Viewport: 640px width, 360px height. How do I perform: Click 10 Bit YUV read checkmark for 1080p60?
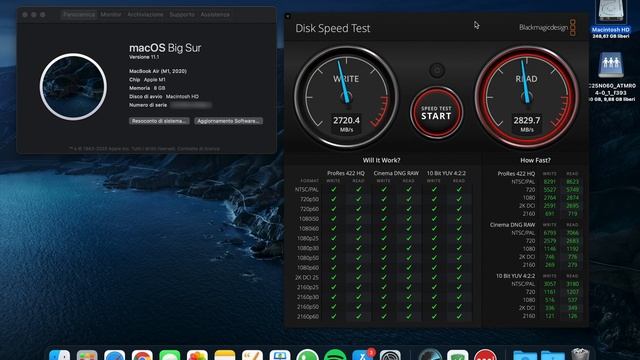tap(459, 267)
